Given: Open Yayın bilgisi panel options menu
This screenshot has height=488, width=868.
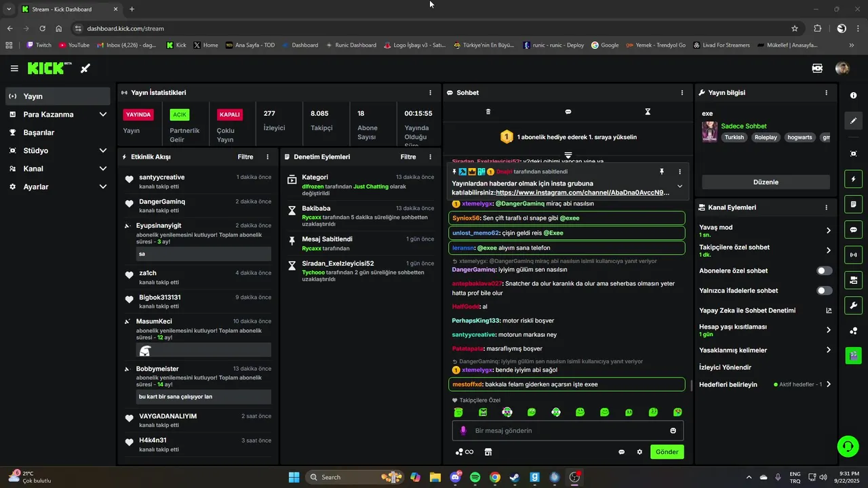Looking at the screenshot, I should (x=826, y=92).
